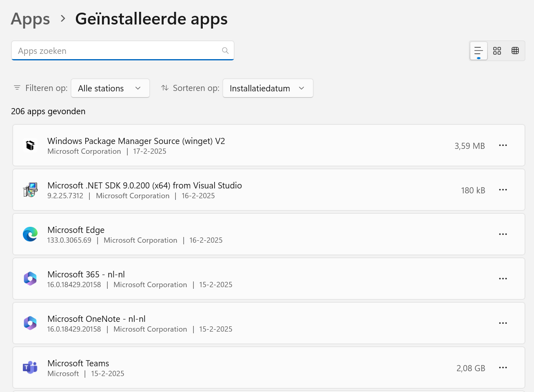
Task: Click the 3,59 MB size value
Action: (470, 146)
